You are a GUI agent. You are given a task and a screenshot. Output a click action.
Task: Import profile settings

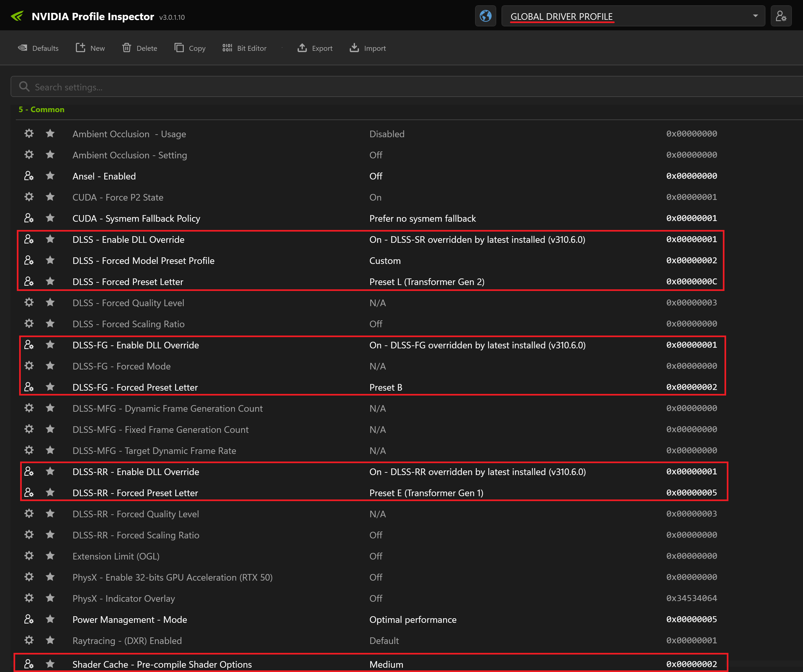click(368, 48)
